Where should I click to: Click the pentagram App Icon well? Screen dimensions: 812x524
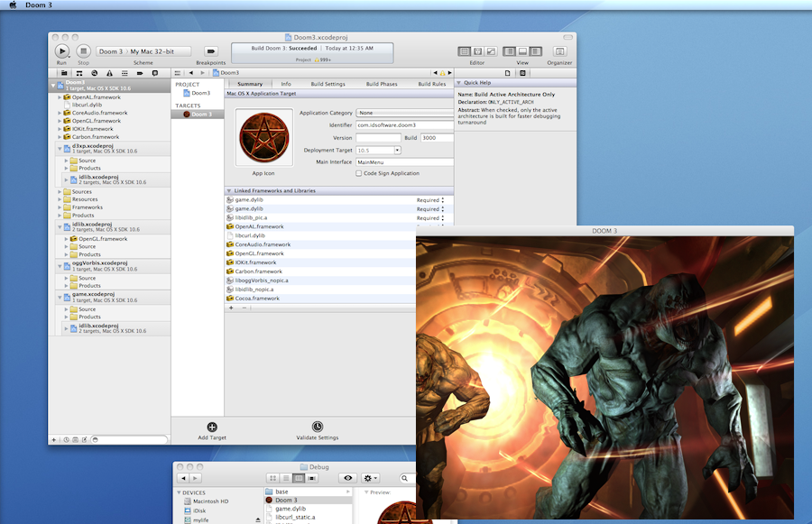click(x=264, y=137)
